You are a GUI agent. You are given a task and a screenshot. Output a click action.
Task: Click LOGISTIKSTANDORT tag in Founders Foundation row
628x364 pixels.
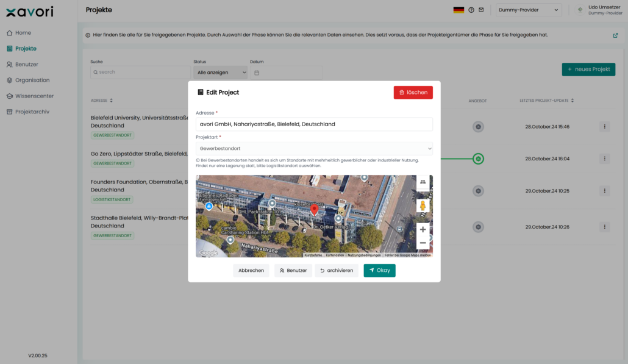click(x=112, y=199)
